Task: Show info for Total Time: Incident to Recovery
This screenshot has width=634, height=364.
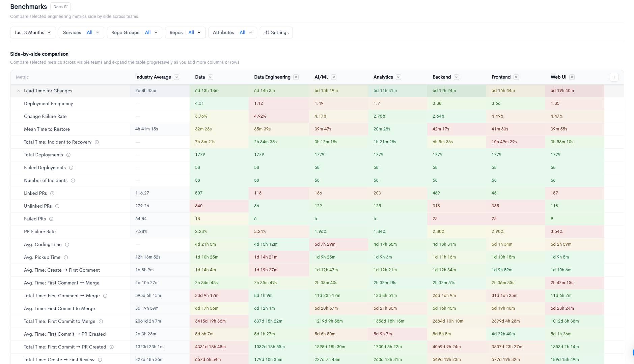Action: pyautogui.click(x=97, y=142)
